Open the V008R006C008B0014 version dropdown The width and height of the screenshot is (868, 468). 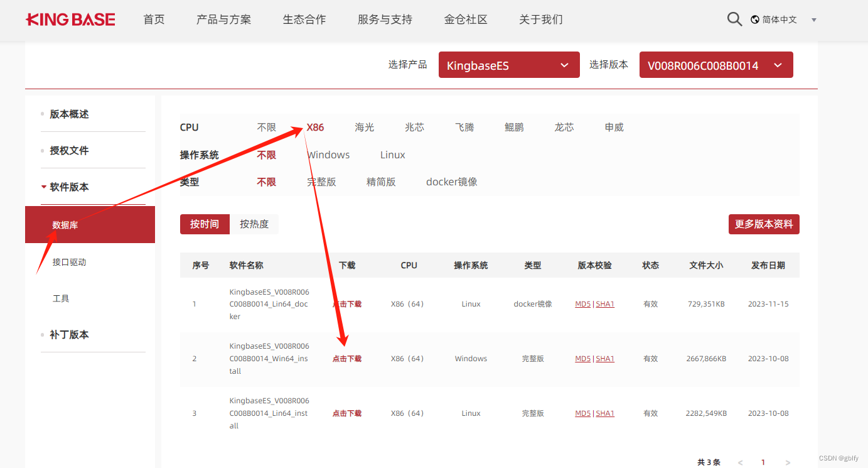click(x=715, y=65)
